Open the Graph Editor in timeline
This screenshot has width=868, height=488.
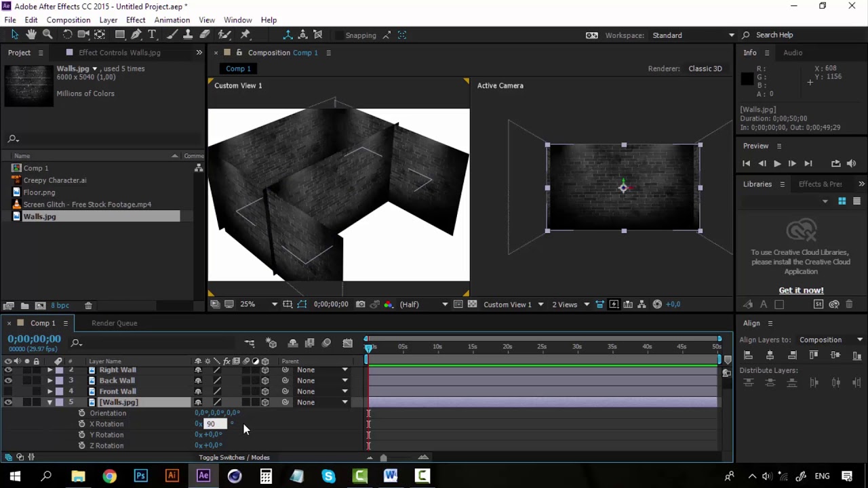[348, 344]
